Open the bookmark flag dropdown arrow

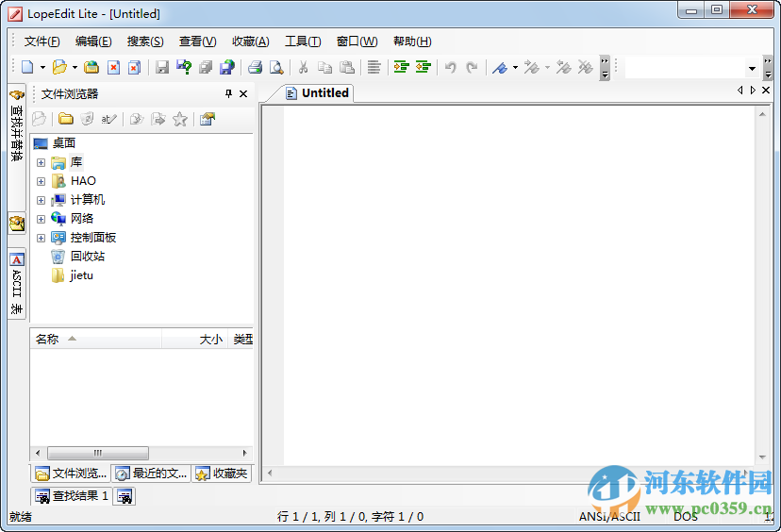click(516, 67)
